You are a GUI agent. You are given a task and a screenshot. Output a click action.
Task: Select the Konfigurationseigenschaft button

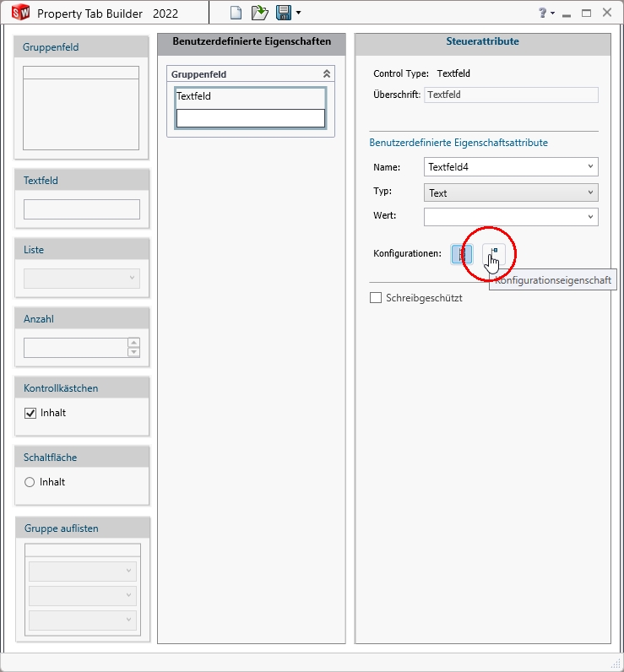pos(494,254)
